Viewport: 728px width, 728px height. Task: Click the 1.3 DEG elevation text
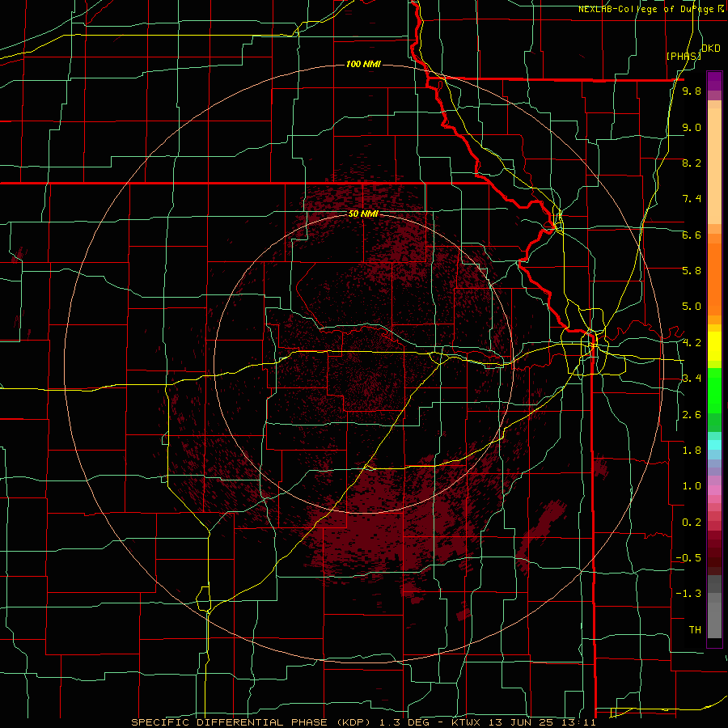click(x=404, y=722)
